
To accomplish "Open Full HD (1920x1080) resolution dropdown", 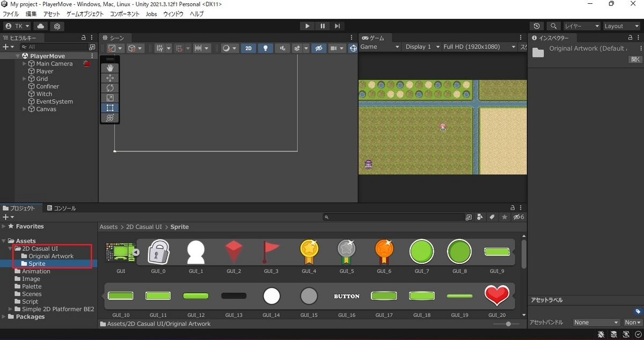I will pos(479,47).
